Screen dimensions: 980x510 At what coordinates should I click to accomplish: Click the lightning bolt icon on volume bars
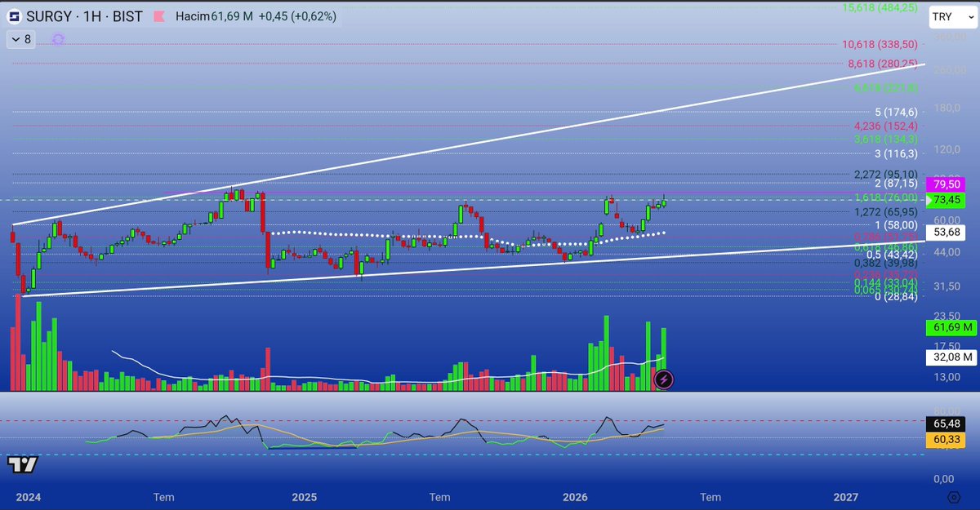pyautogui.click(x=664, y=379)
